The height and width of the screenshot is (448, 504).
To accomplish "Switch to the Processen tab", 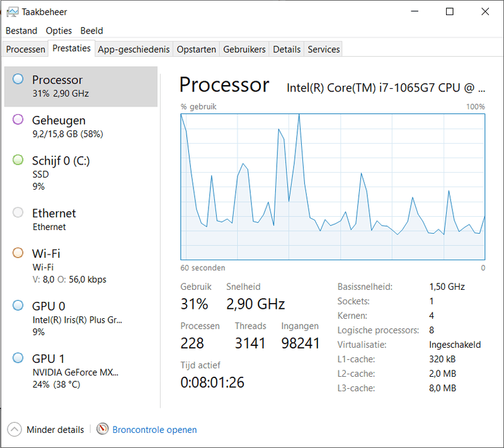I will pos(26,49).
